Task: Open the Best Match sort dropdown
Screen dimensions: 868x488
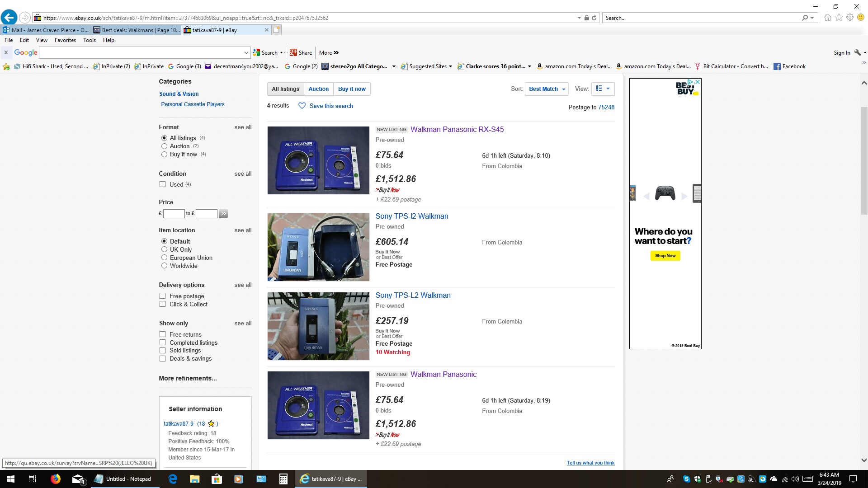Action: pyautogui.click(x=547, y=89)
